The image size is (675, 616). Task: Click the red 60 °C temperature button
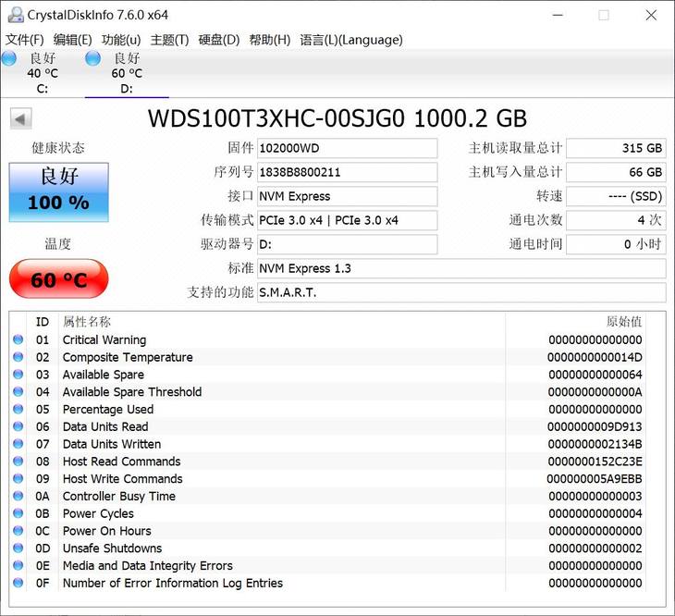pos(59,279)
